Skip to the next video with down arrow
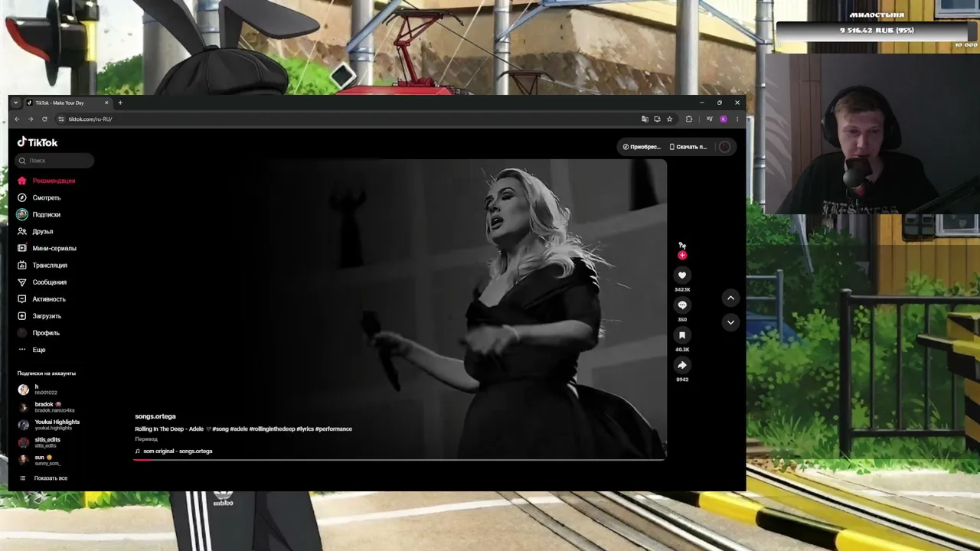The height and width of the screenshot is (551, 980). pyautogui.click(x=730, y=322)
